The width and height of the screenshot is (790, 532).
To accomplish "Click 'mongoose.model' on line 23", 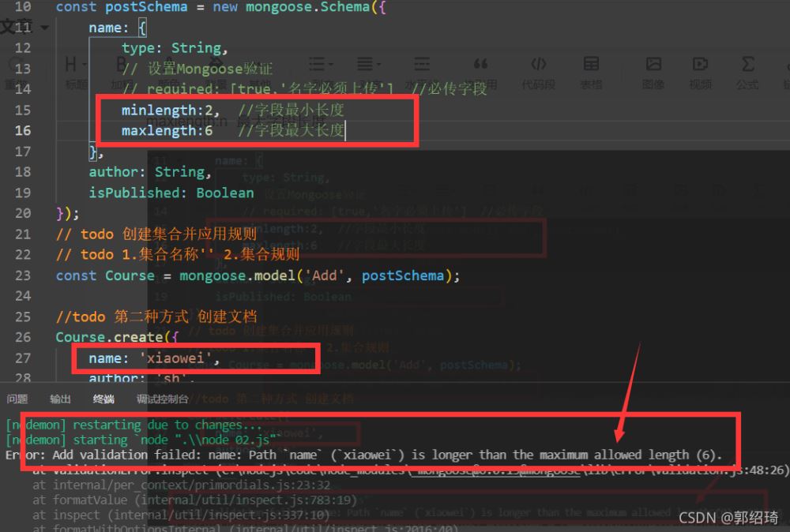I will pyautogui.click(x=237, y=275).
